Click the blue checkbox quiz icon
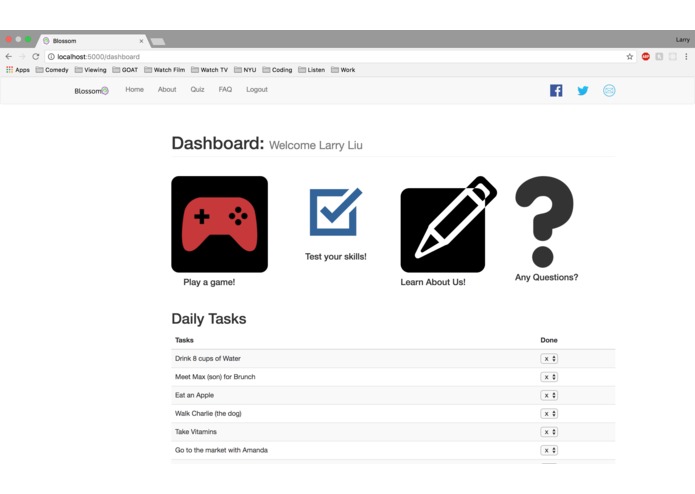The width and height of the screenshot is (695, 494). (x=336, y=212)
